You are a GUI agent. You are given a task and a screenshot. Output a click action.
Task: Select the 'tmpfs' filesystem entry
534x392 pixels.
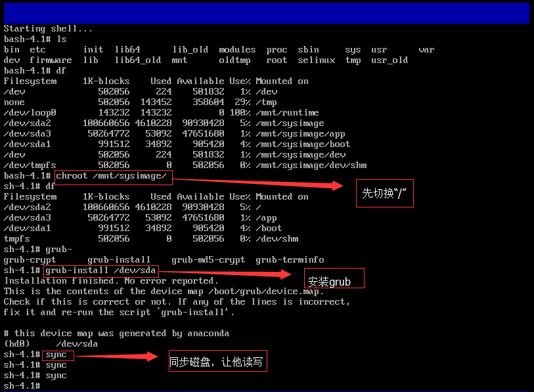click(x=16, y=239)
